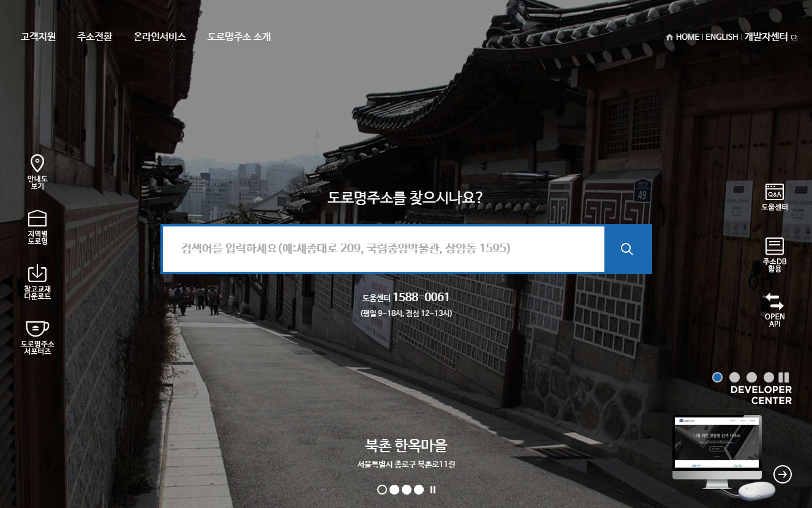Pause the main banner slideshow
The height and width of the screenshot is (508, 812).
(433, 489)
